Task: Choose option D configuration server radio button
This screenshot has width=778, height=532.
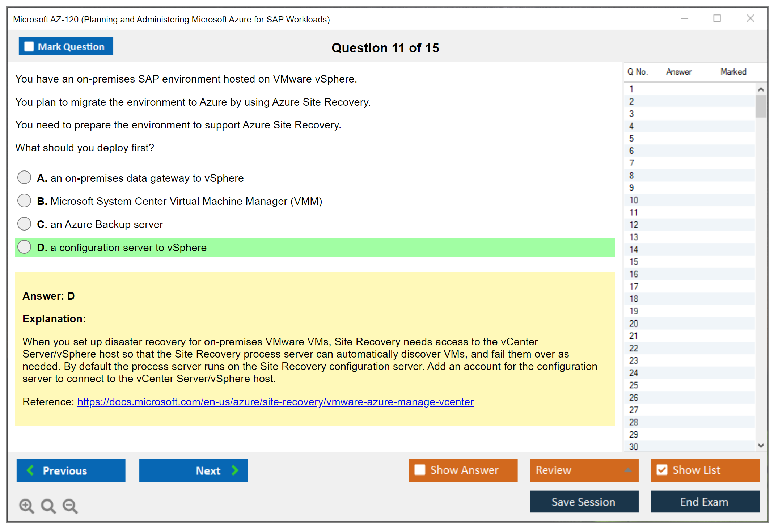Action: pyautogui.click(x=24, y=247)
